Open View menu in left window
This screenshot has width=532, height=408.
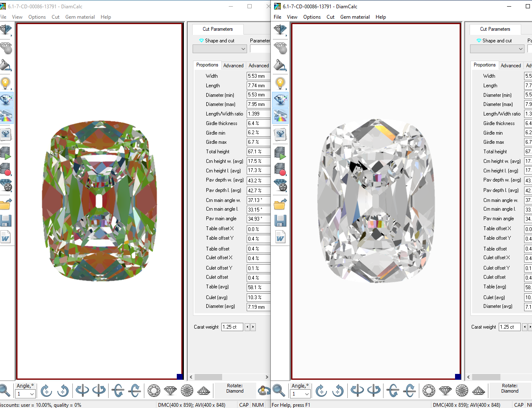point(17,17)
